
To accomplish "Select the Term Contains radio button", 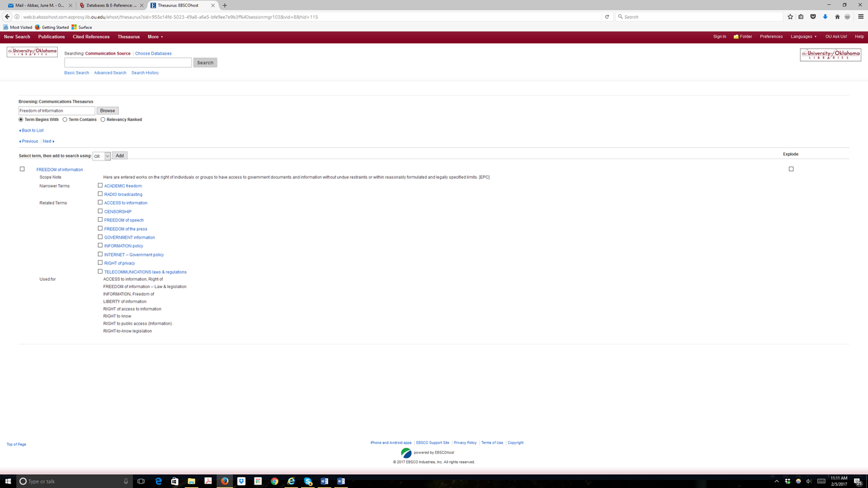I will pos(65,120).
